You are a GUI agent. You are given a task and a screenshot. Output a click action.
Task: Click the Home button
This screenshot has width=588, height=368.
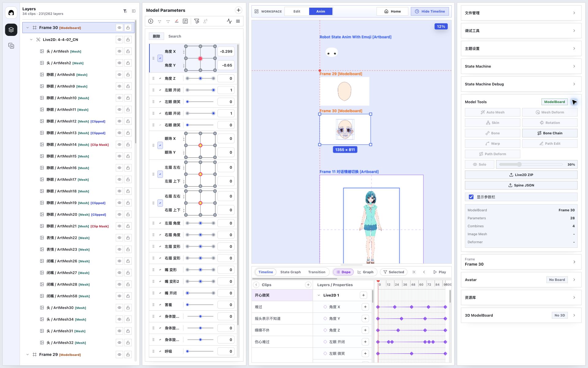click(x=393, y=11)
